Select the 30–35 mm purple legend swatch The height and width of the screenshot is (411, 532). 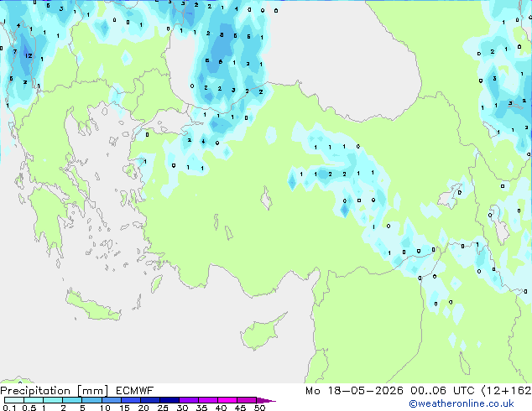189,400
